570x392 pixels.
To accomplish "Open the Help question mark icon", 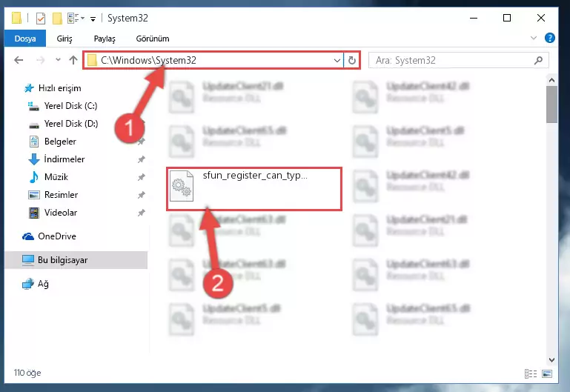I will [x=550, y=38].
